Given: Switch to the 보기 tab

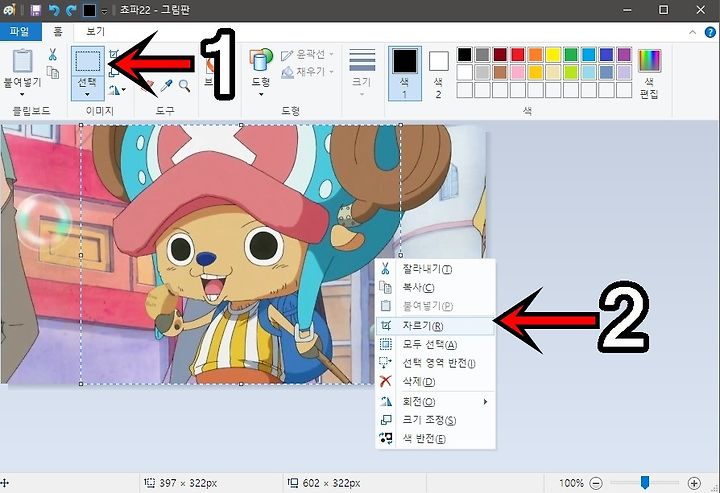Looking at the screenshot, I should tap(96, 31).
